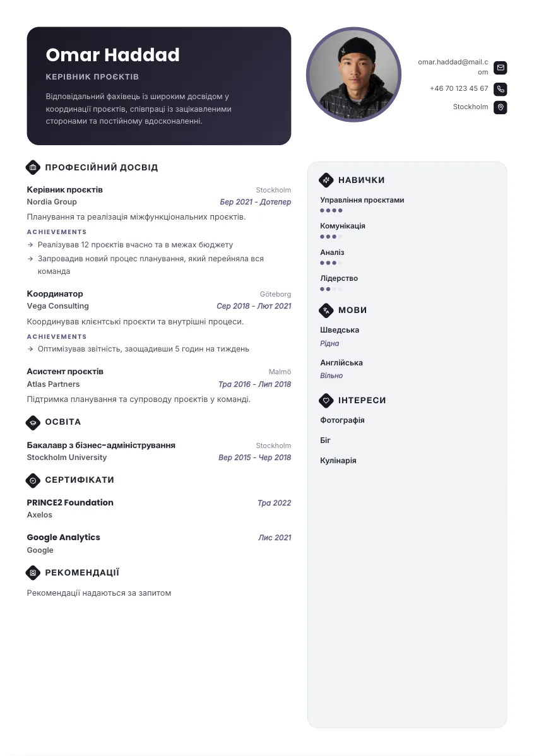This screenshot has width=534, height=756.
Task: Click the briefcase icon beside Професійний досвід
Action: (x=33, y=167)
